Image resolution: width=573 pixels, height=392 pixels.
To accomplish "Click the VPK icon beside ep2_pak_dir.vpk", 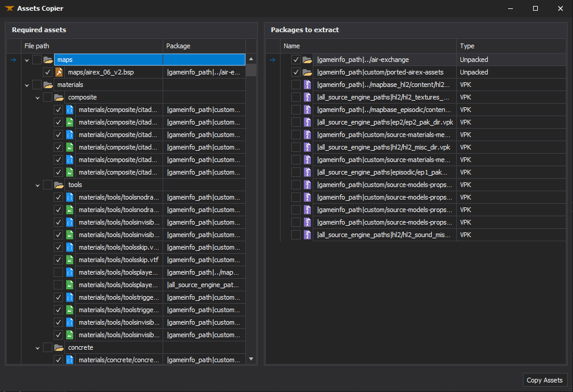I will pos(308,122).
